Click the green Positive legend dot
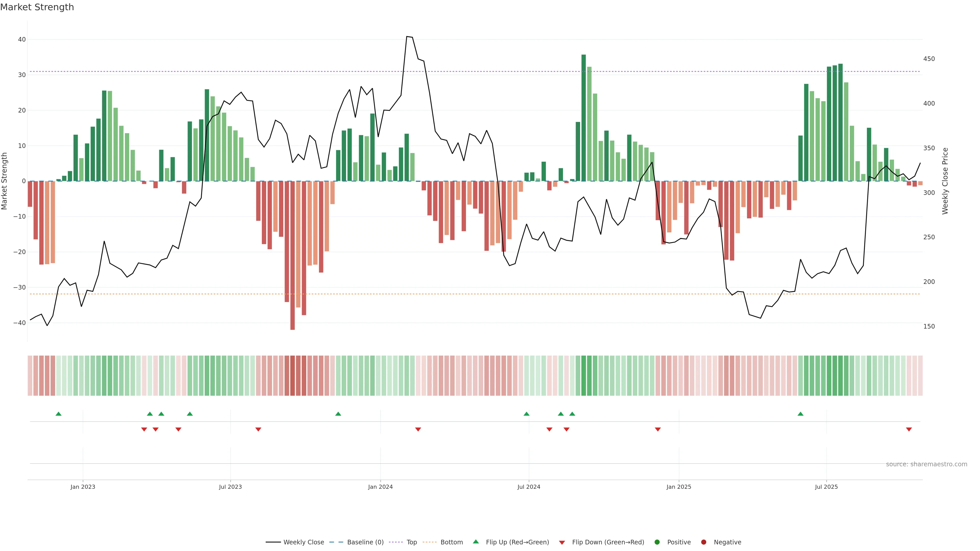 (657, 542)
